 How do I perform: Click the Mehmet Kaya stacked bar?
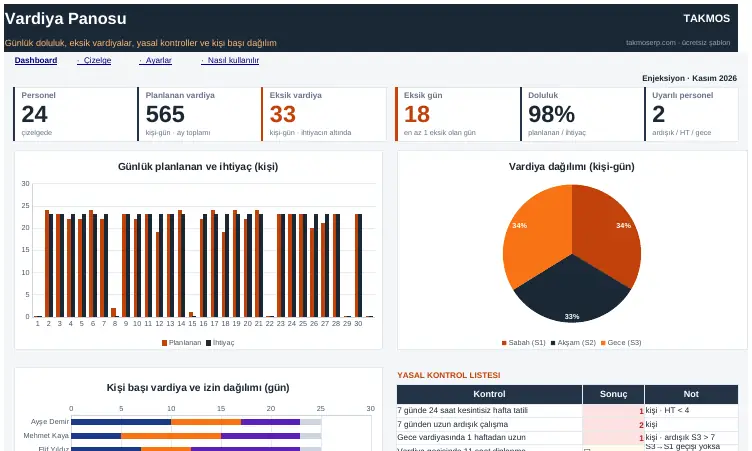click(196, 436)
